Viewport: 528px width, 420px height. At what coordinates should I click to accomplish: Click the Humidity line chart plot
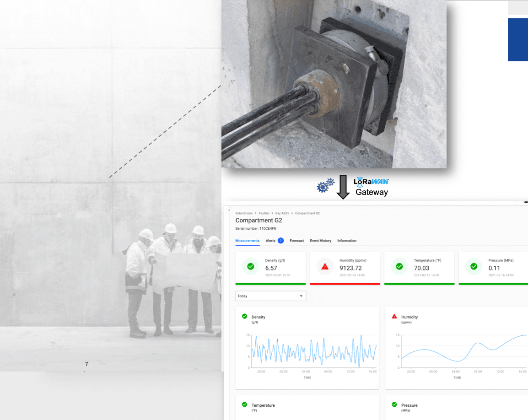(x=463, y=351)
